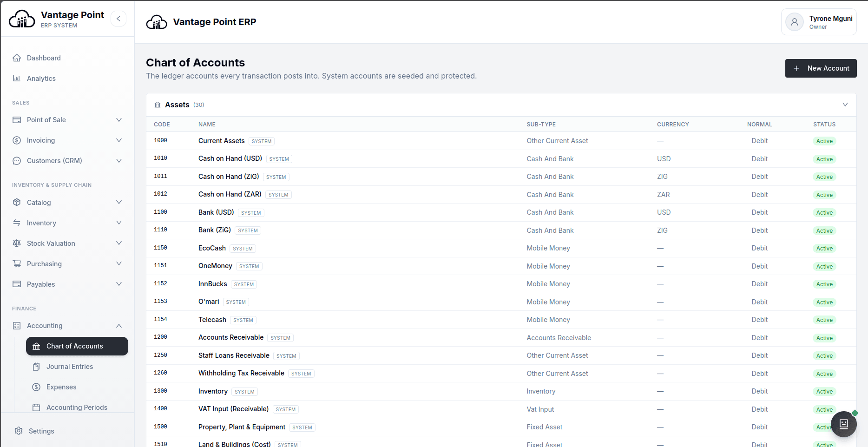
Task: Collapse the Accounting submenu chevron
Action: [x=119, y=326]
